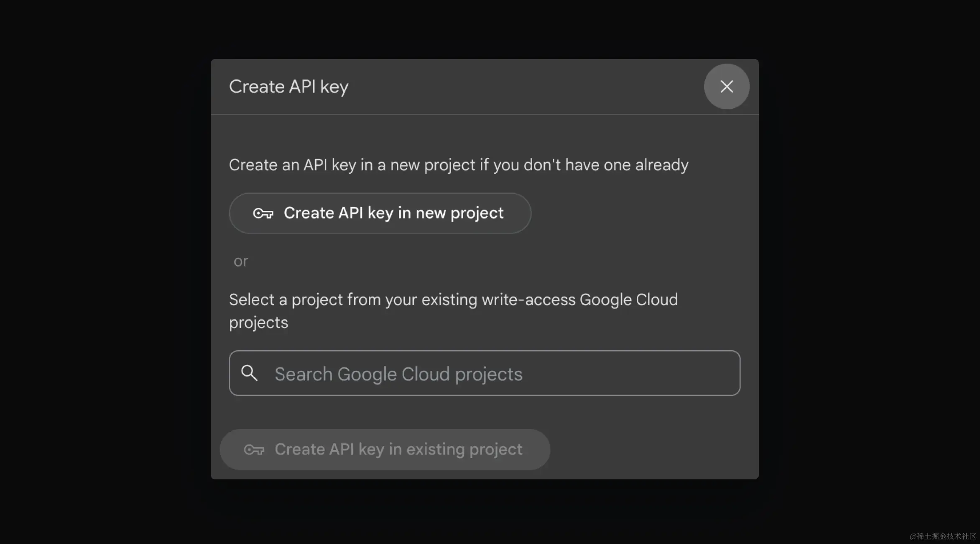980x544 pixels.
Task: Click the grayed key icon in the disabled button
Action: 253,449
